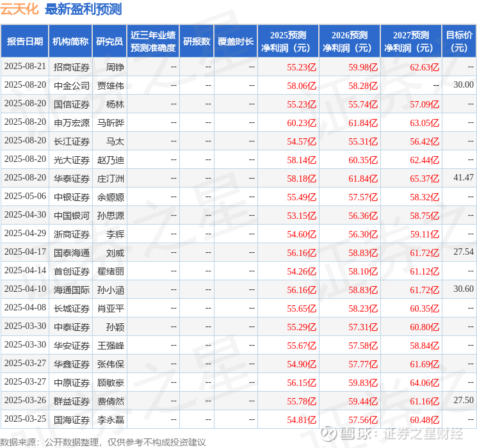Select the 最新盈利预测 heading
The image size is (477, 448).
click(x=83, y=9)
